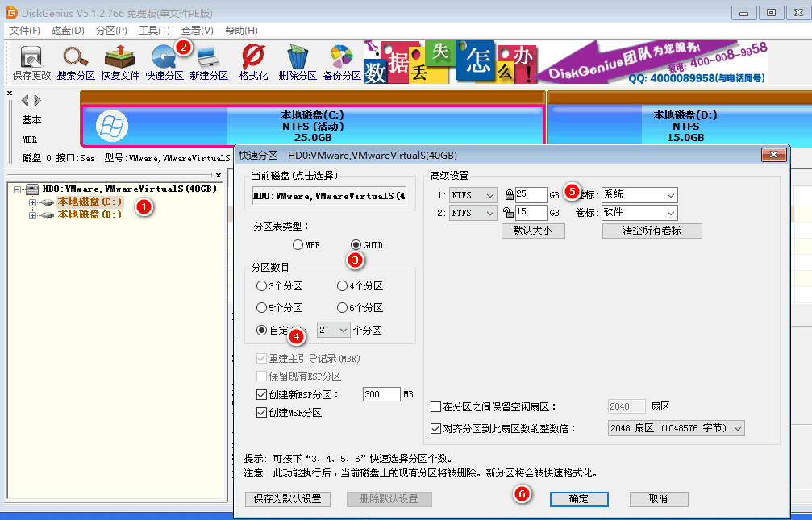Open the first NTFS filesystem dropdown
This screenshot has width=812, height=520.
pos(472,194)
